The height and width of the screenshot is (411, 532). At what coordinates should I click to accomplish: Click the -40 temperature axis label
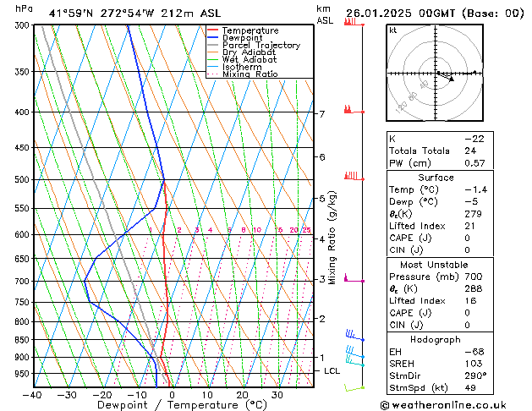32,395
